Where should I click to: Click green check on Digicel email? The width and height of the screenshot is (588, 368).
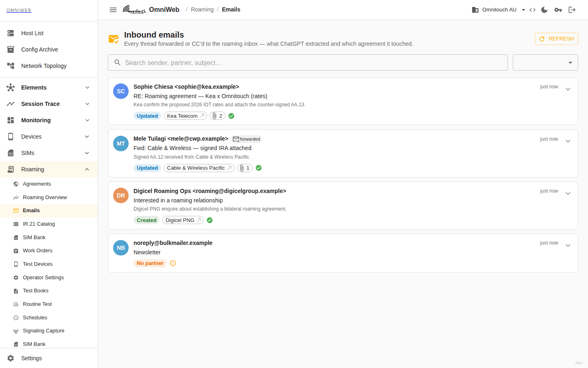tap(210, 220)
